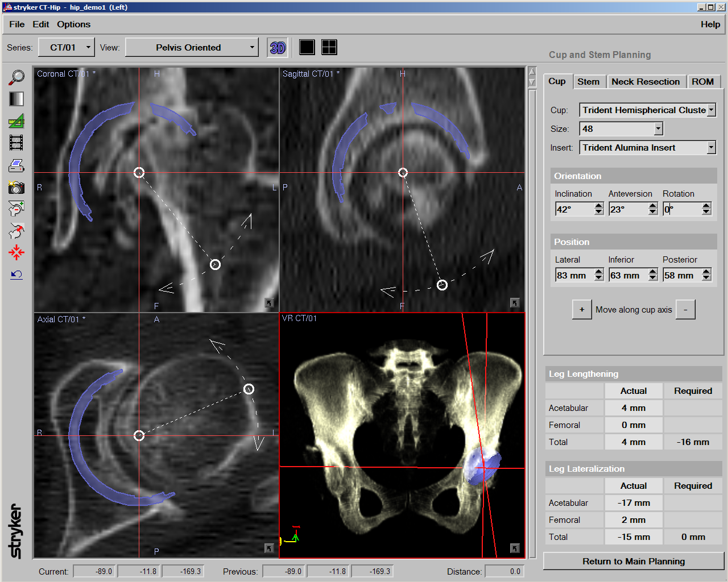Switch to the Stem tab
Image resolution: width=728 pixels, height=582 pixels.
coord(589,82)
